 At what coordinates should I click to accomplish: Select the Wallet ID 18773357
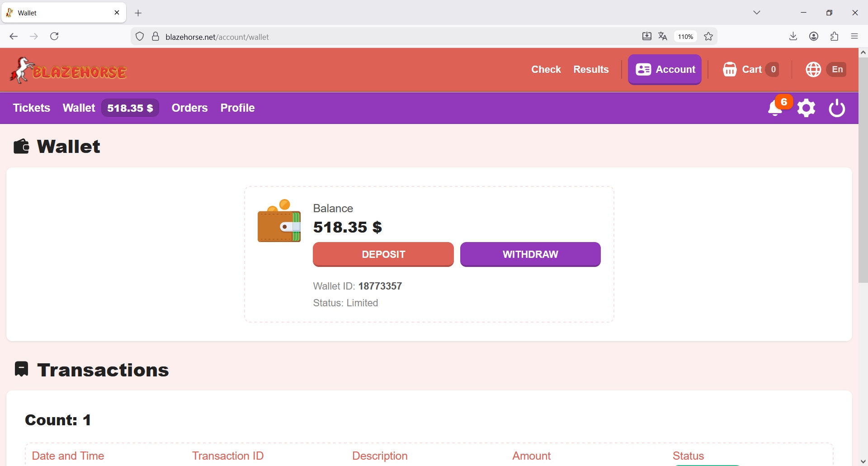(380, 286)
